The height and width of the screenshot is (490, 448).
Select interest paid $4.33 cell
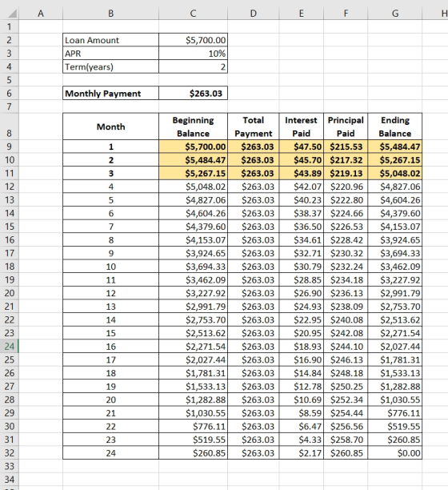click(302, 440)
